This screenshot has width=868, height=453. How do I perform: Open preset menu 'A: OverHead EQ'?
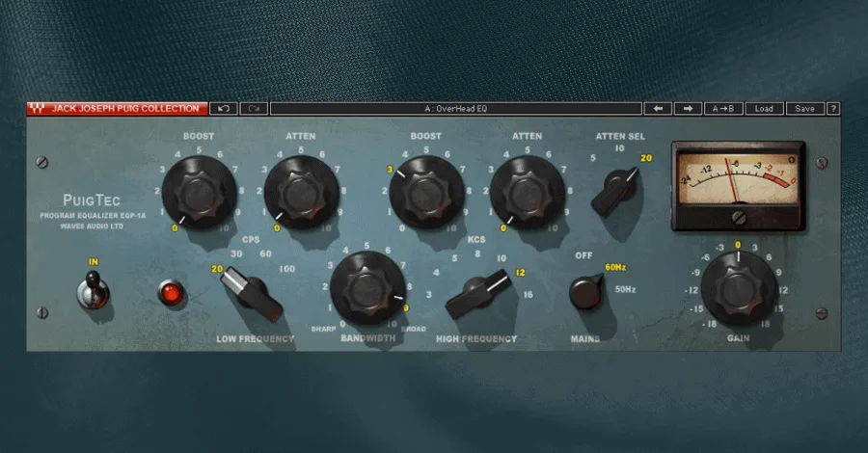[x=455, y=108]
